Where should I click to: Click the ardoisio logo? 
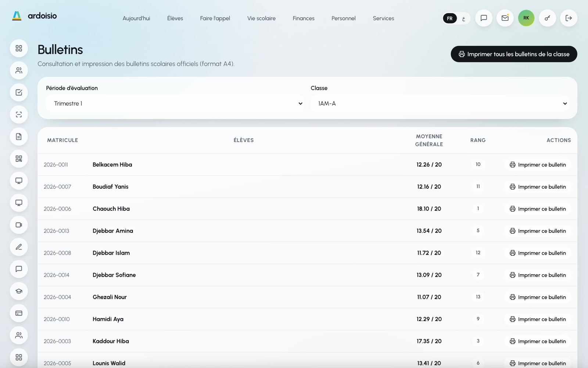(35, 16)
